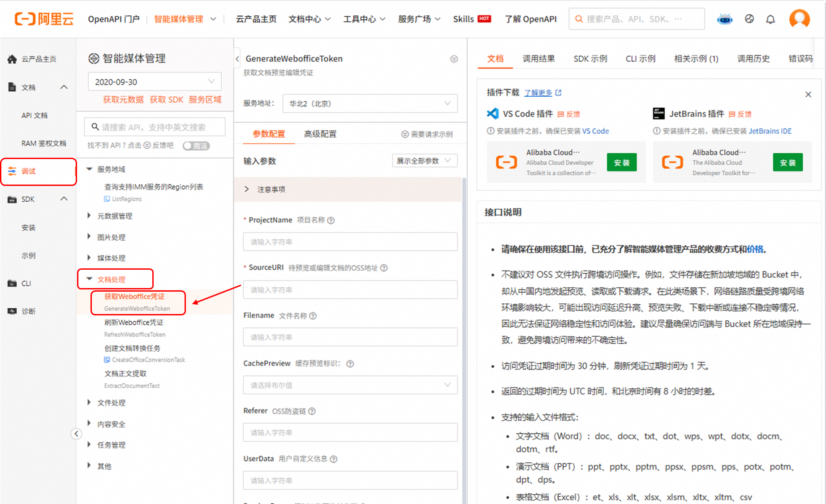Switch to the CLI 示例 tab

tap(640, 59)
